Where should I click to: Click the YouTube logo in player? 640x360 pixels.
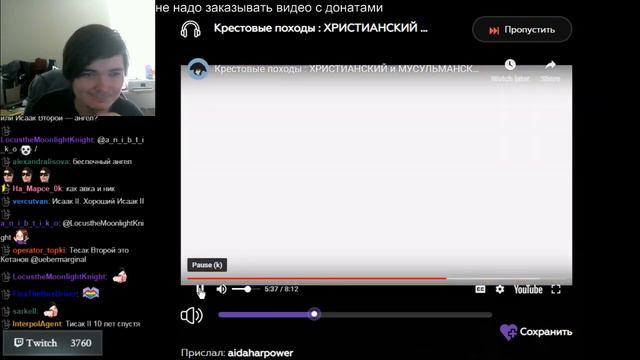tap(528, 289)
